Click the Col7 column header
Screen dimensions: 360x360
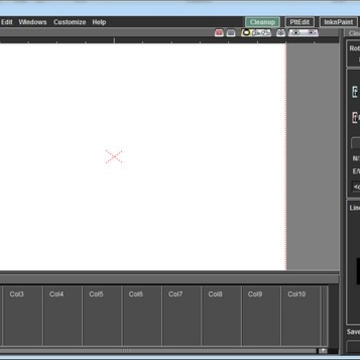pyautogui.click(x=175, y=294)
